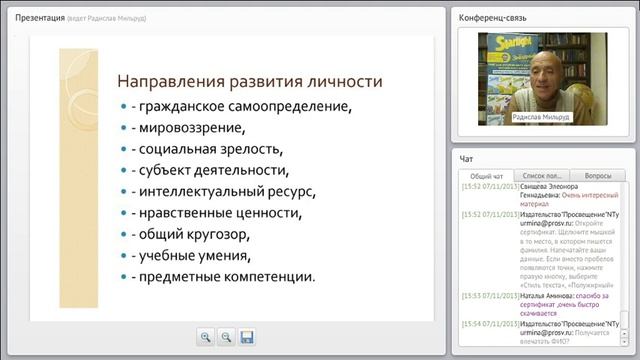640x360 pixels.
Task: Click the Радислав Мильруд video feed
Action: pos(542,79)
